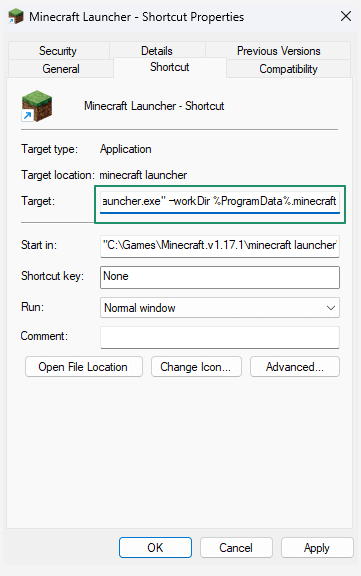Click the Start in path field

click(220, 245)
